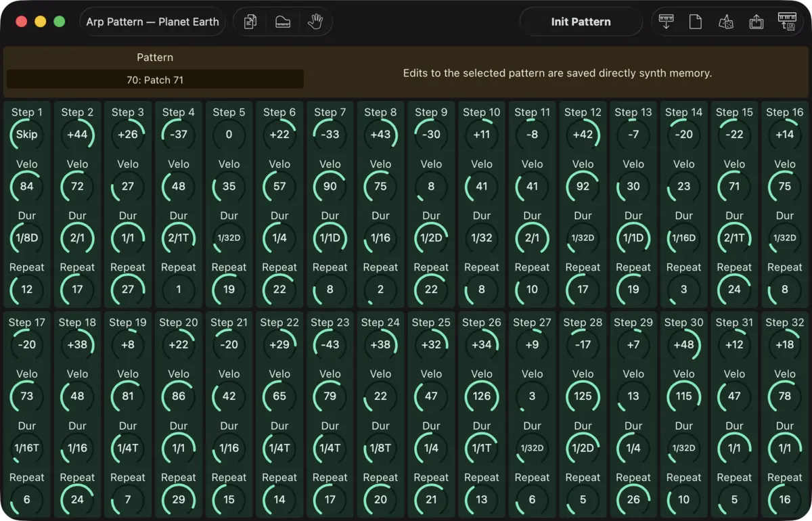Viewport: 812px width, 521px height.
Task: Click the copy documents icon in toolbar
Action: pos(250,22)
